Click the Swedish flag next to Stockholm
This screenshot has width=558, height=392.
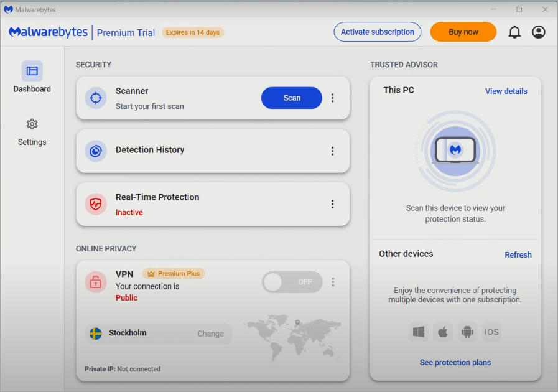click(x=95, y=333)
